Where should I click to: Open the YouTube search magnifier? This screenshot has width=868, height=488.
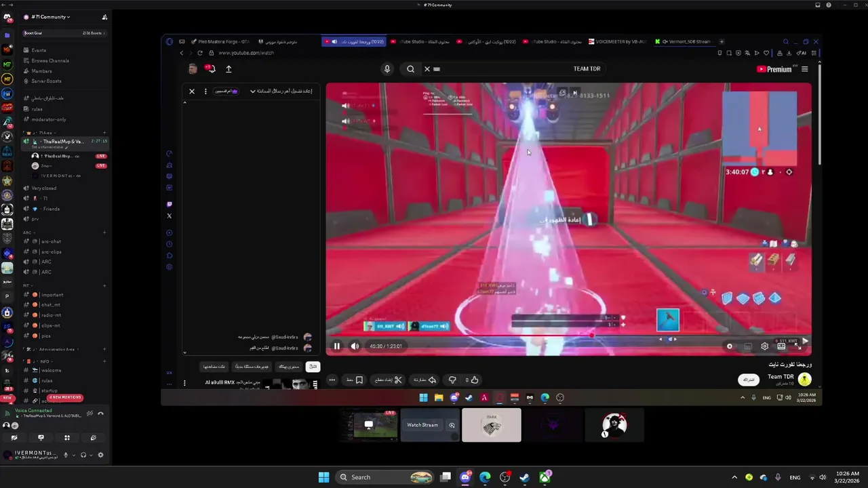click(x=410, y=68)
